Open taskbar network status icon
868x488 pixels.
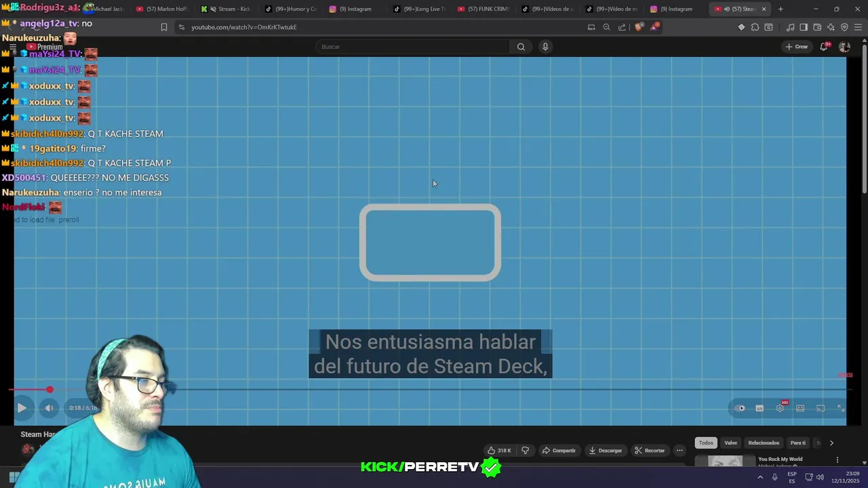tap(809, 477)
